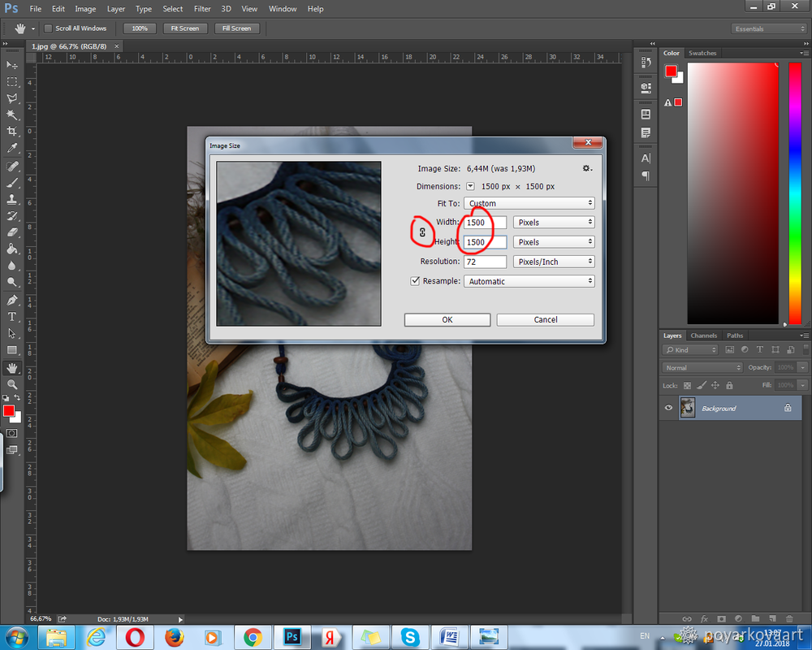
Task: Click Cancel in the Image Size dialog
Action: [x=545, y=319]
